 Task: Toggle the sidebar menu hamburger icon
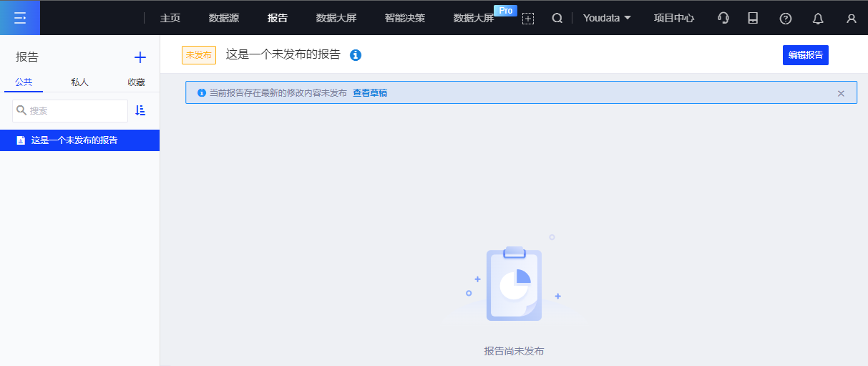pyautogui.click(x=20, y=18)
